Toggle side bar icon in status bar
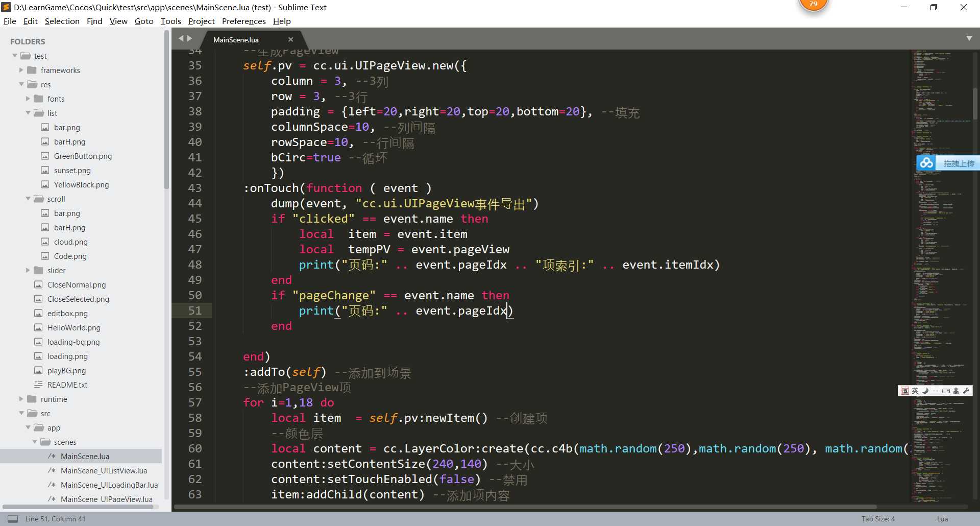 click(x=13, y=518)
